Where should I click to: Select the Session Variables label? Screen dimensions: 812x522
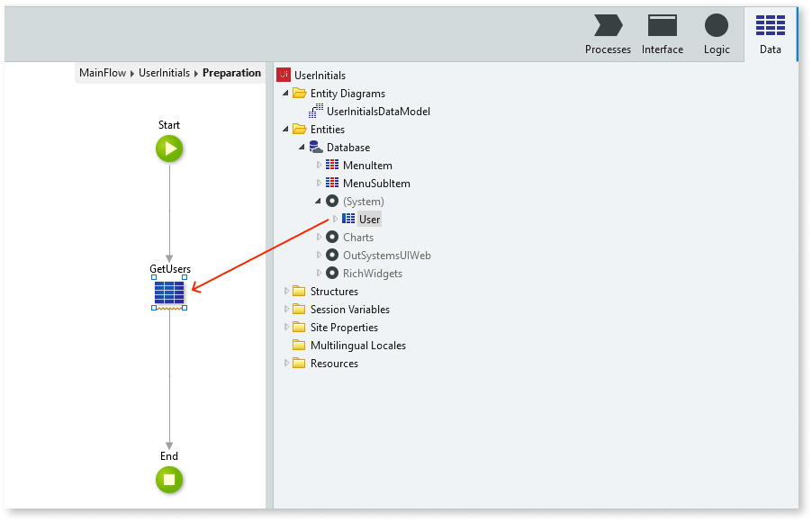click(x=350, y=310)
